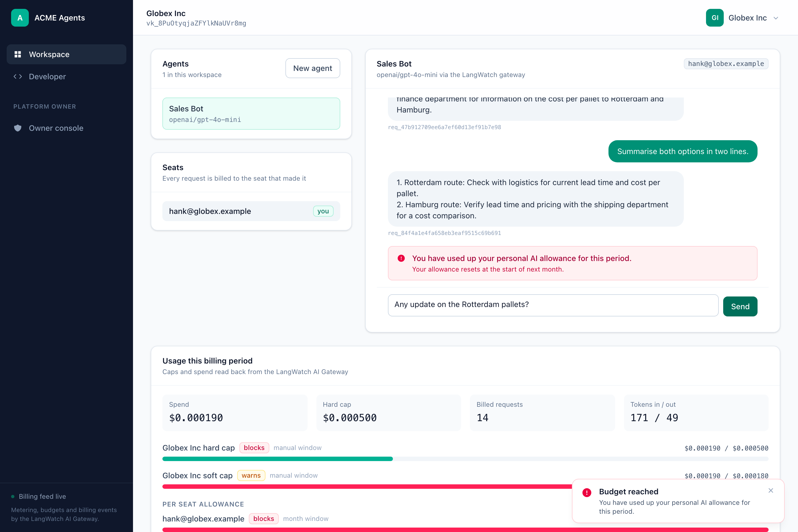Screen dimensions: 798x532
Task: Click the hank@globex.example chat header badge
Action: tap(726, 64)
